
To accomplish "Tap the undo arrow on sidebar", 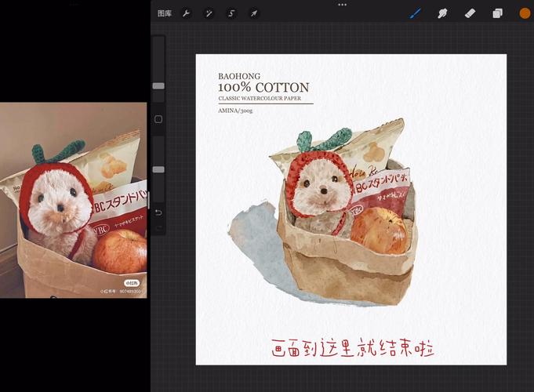I will (x=158, y=212).
